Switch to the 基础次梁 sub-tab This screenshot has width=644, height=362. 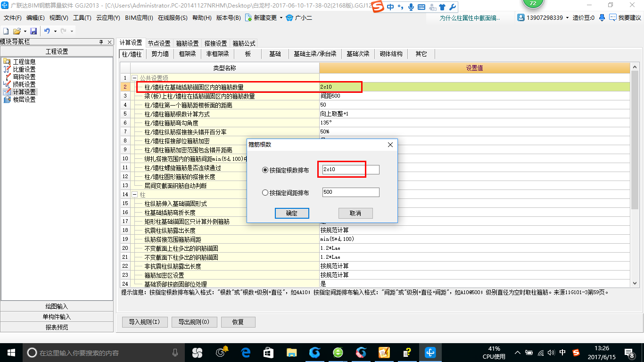(358, 54)
